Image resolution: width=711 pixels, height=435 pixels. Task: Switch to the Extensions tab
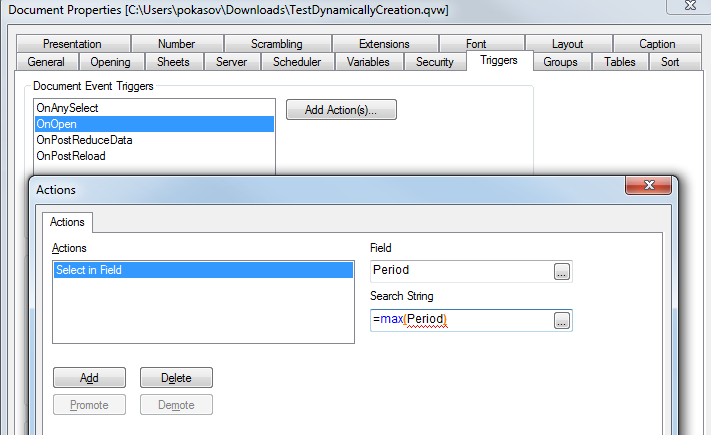click(385, 44)
